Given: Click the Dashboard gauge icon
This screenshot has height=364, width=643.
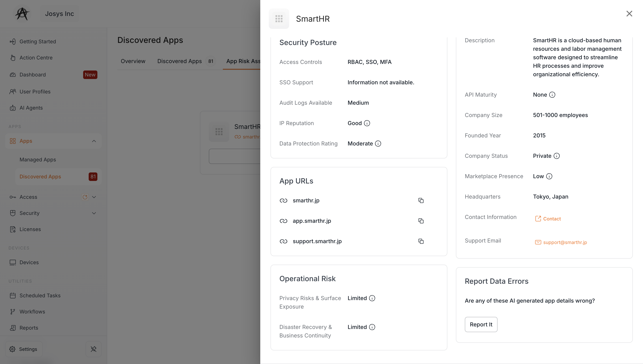Looking at the screenshot, I should tap(13, 75).
